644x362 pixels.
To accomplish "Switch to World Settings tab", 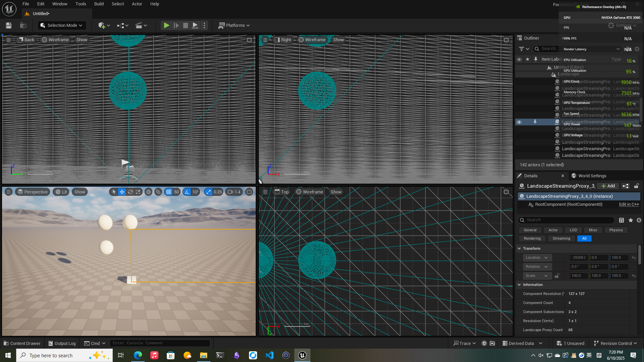I will tap(589, 176).
